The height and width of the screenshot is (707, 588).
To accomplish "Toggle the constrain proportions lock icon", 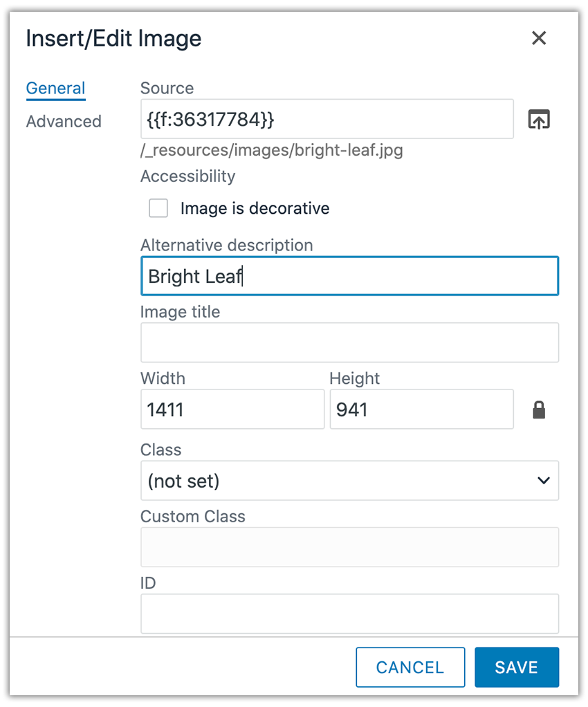I will pos(539,410).
